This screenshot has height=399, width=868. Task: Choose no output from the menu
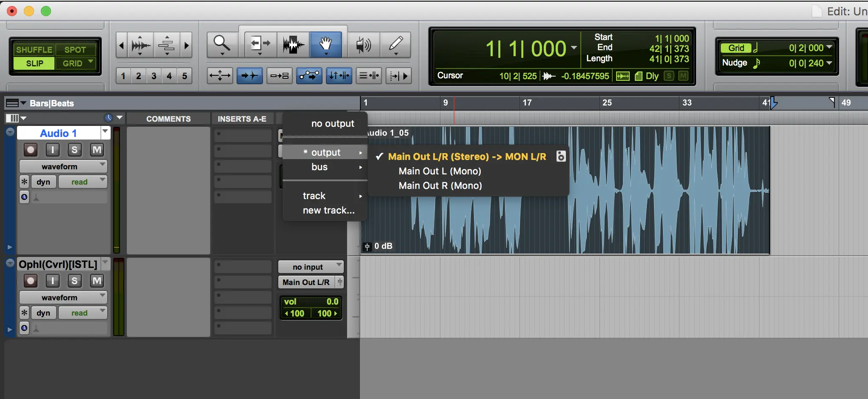click(x=325, y=123)
